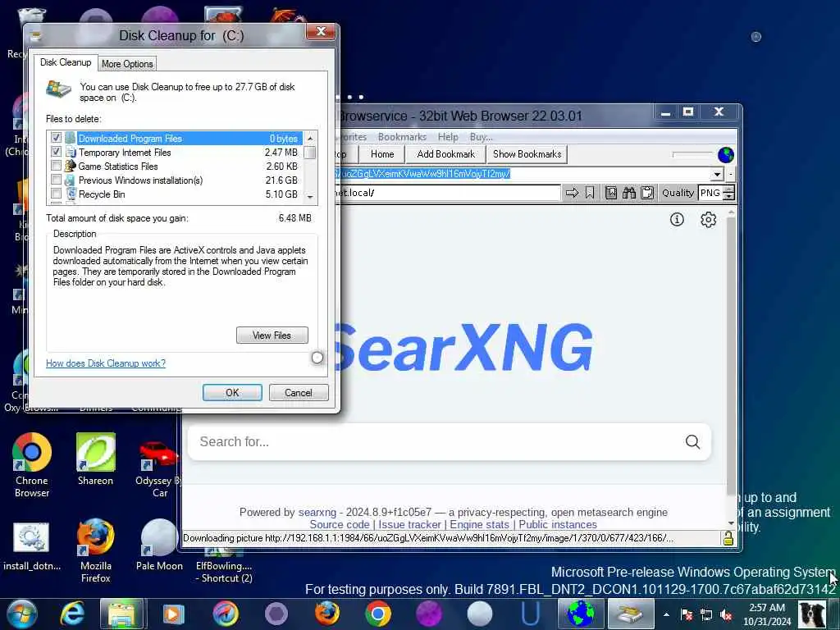Switch to the More Options tab
Screen dimensions: 840x630
point(127,64)
